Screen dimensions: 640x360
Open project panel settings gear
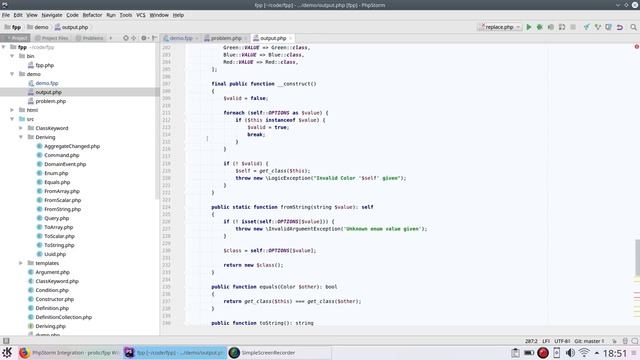(x=144, y=38)
